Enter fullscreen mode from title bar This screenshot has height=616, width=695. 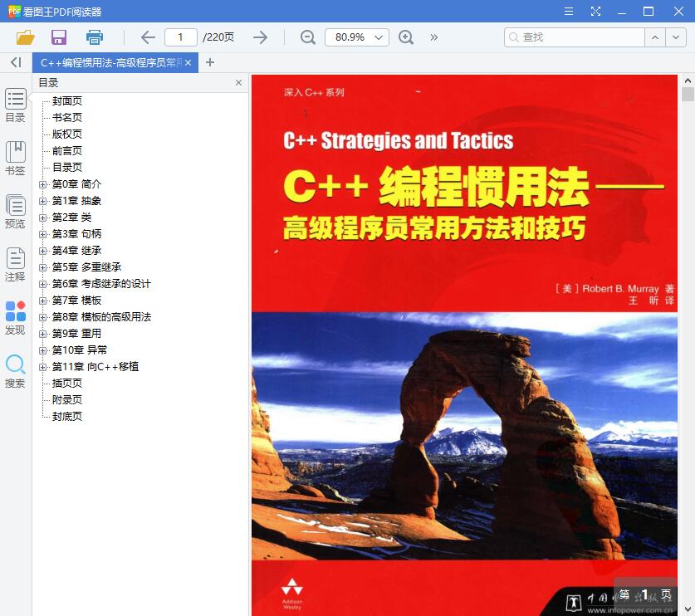[x=595, y=12]
